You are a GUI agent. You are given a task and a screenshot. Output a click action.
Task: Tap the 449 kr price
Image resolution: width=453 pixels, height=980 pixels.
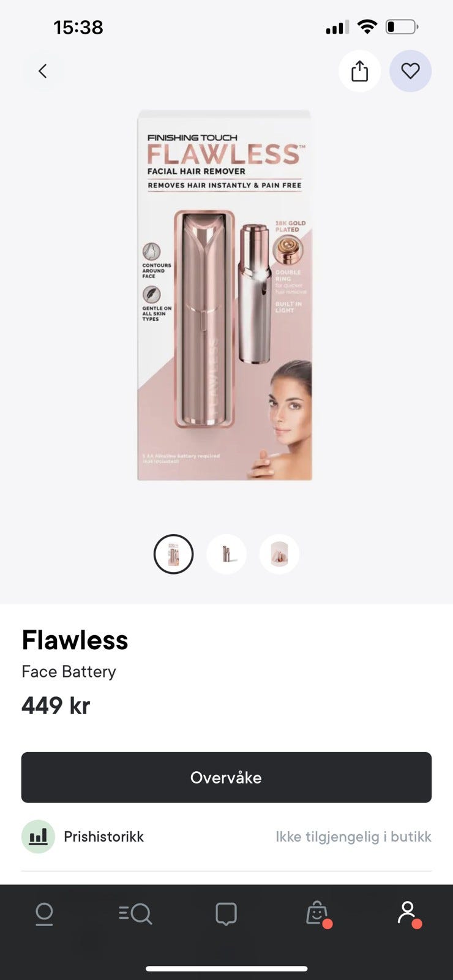(56, 706)
